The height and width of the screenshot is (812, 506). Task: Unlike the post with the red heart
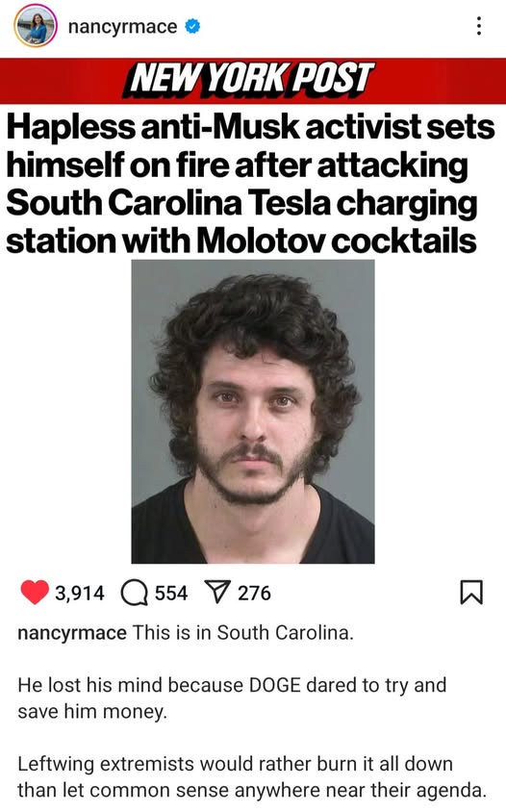pyautogui.click(x=35, y=593)
